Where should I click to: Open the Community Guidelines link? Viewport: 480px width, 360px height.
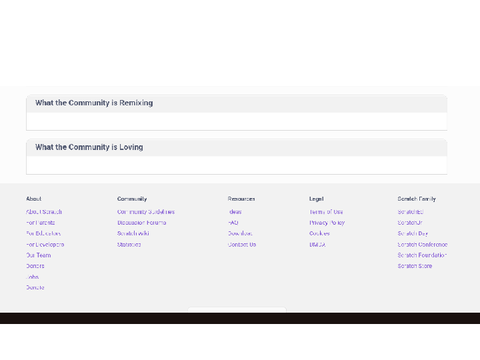pos(146,212)
